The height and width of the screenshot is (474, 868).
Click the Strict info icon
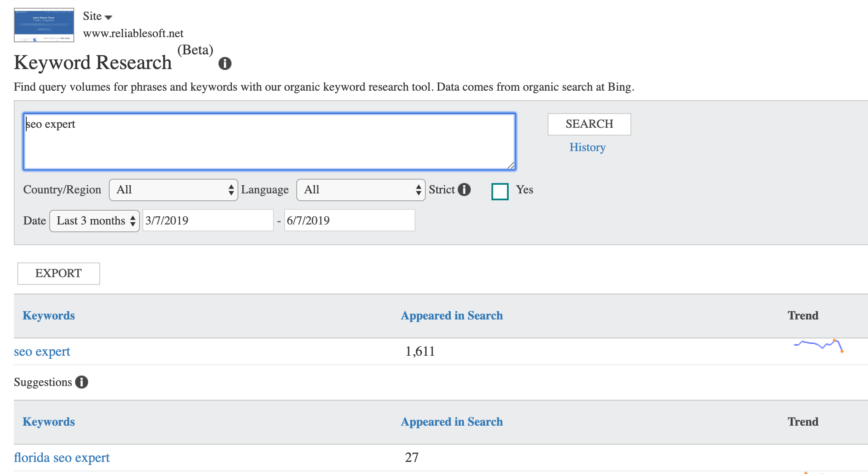pos(464,190)
